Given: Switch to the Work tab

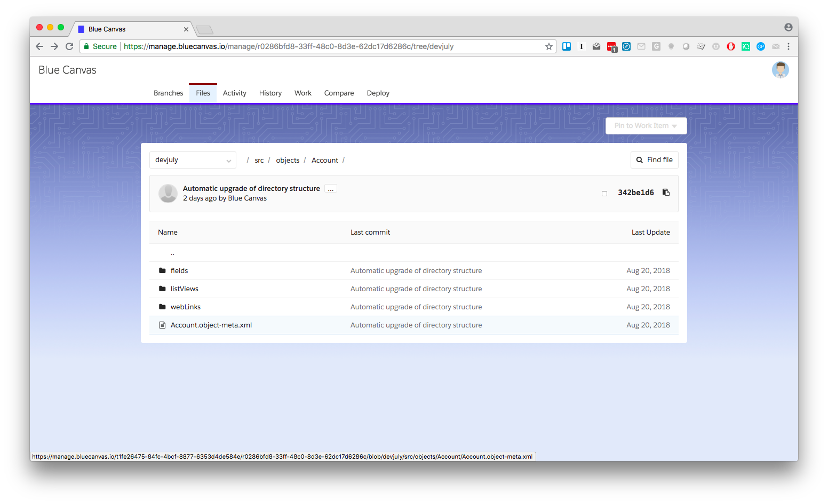Looking at the screenshot, I should point(303,93).
